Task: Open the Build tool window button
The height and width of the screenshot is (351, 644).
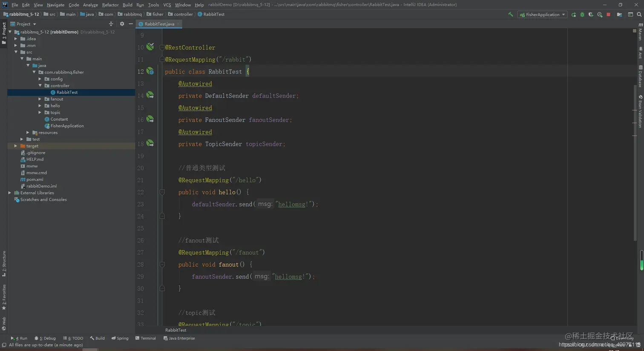Action: [x=97, y=338]
